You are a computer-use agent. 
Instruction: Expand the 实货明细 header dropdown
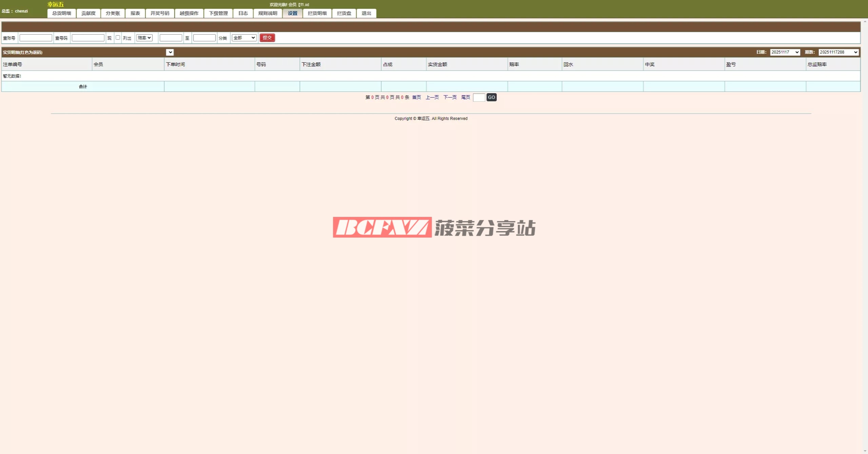(170, 52)
